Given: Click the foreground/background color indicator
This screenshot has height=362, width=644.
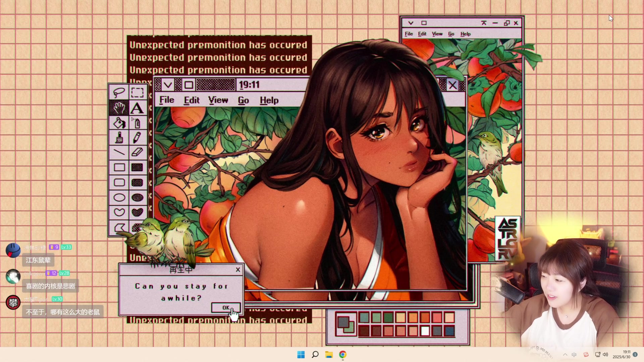Looking at the screenshot, I should pos(346,324).
